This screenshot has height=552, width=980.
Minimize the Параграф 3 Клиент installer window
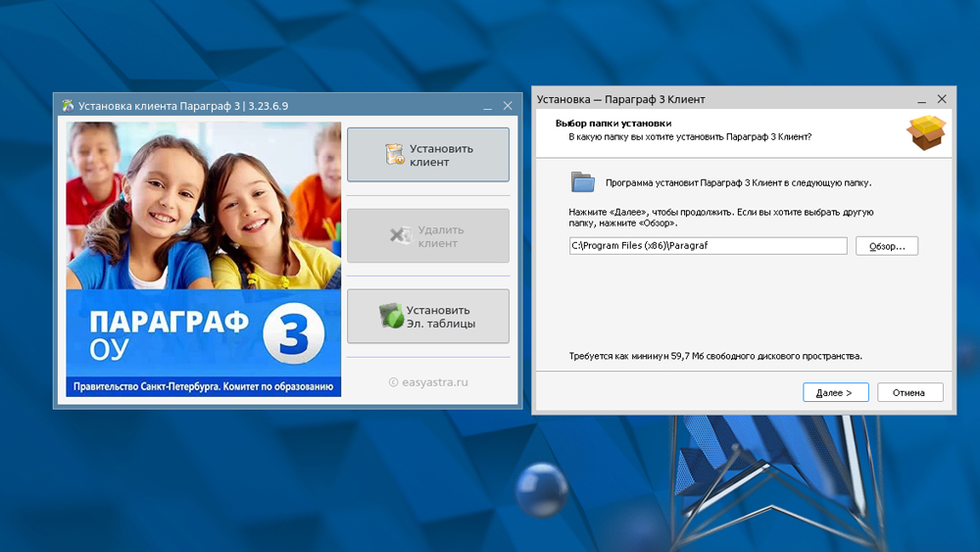tap(922, 99)
